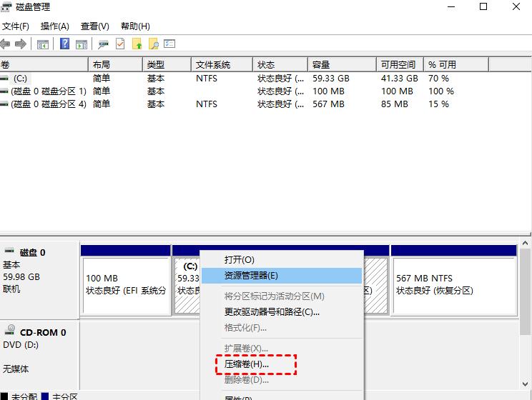Click the Back arrow toolbar icon
Viewport: 532px width, 400px height.
pos(5,44)
